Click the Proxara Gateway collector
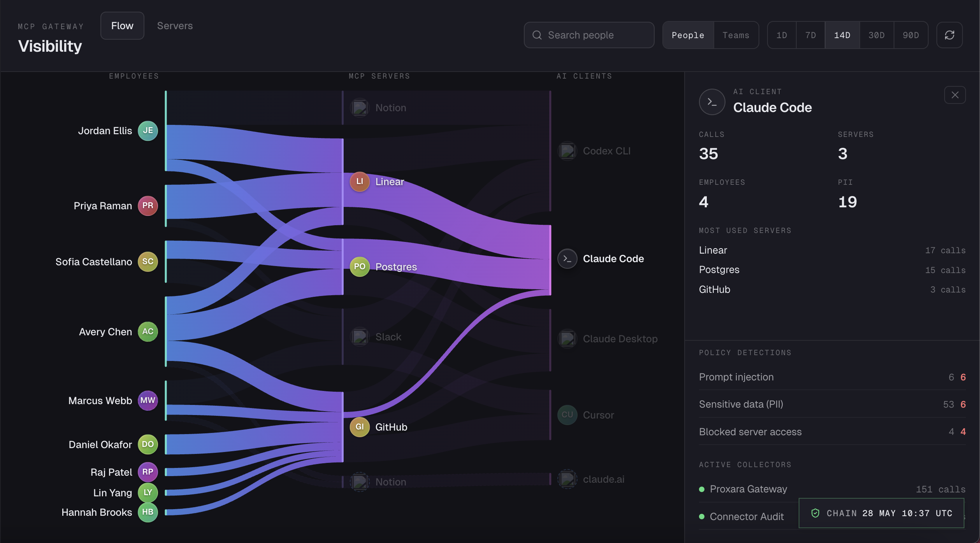This screenshot has height=543, width=980. [832, 489]
